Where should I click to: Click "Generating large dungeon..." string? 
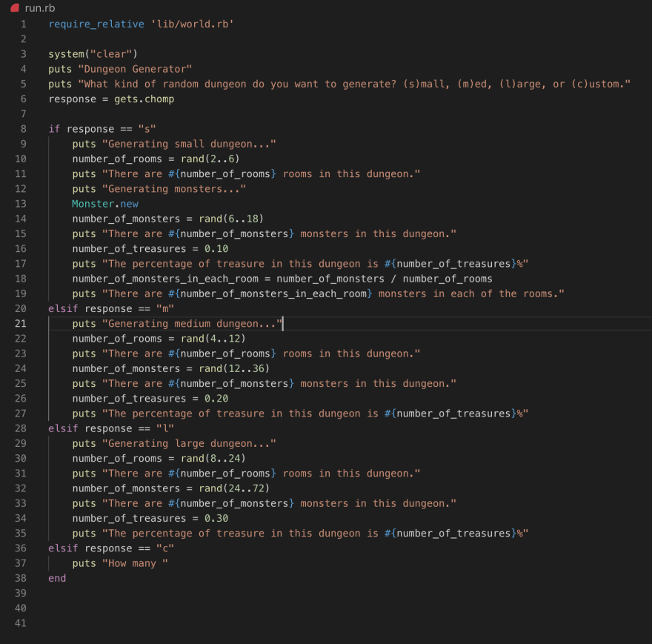click(x=189, y=443)
